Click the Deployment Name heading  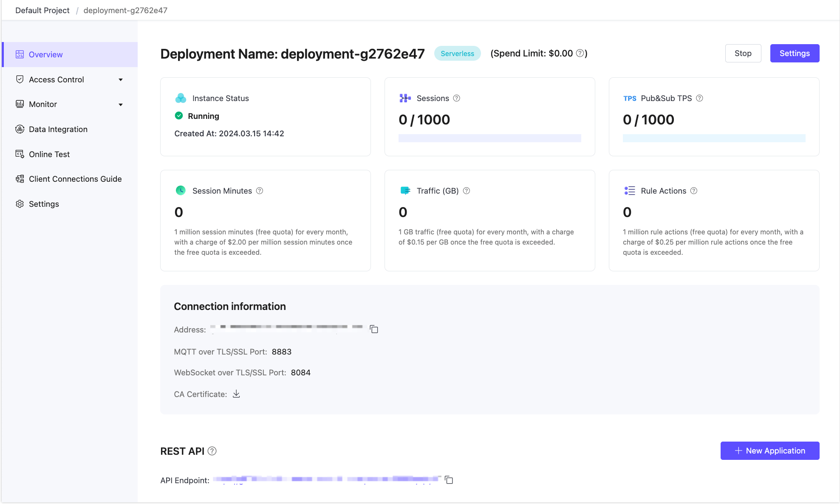coord(292,54)
